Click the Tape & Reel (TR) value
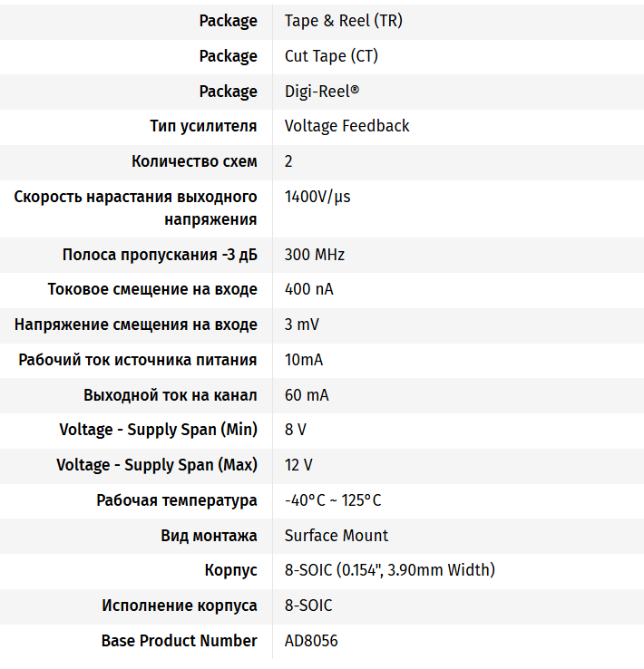This screenshot has height=669, width=644. click(x=343, y=21)
